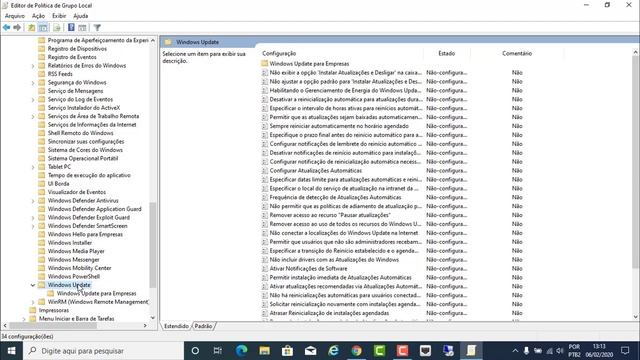Select Não incluir drivers com as Atualizações setting
The width and height of the screenshot is (640, 360).
pyautogui.click(x=334, y=260)
